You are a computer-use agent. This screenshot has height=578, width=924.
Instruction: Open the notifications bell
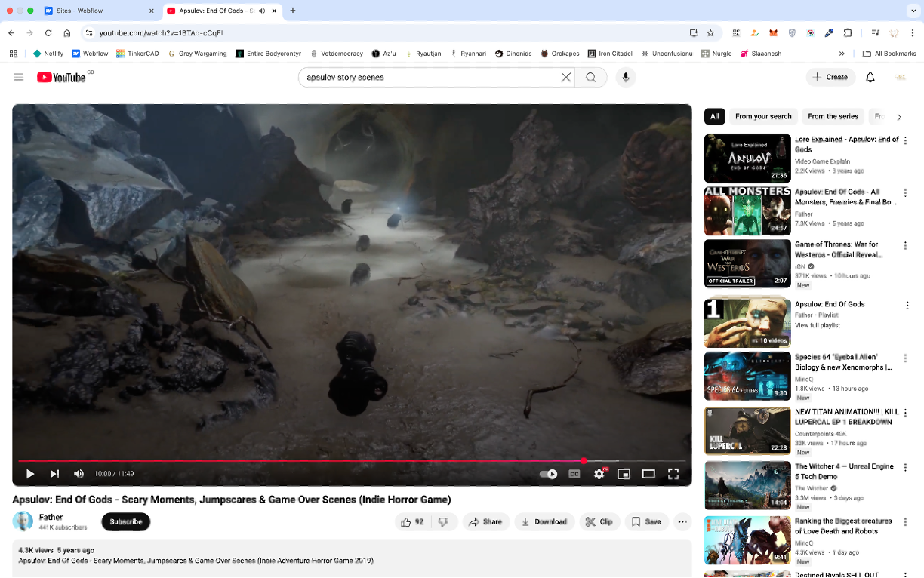pyautogui.click(x=870, y=77)
